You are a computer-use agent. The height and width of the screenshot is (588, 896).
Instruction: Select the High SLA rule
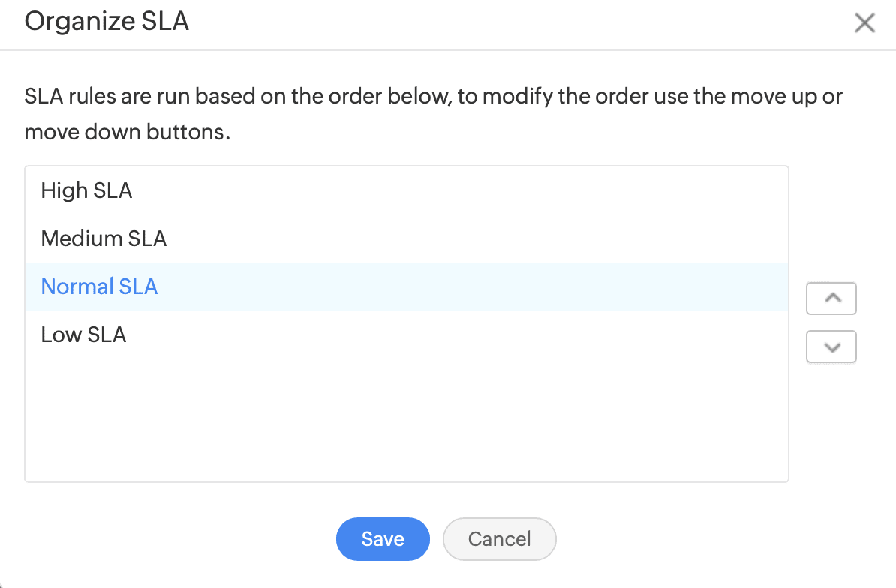[x=86, y=190]
